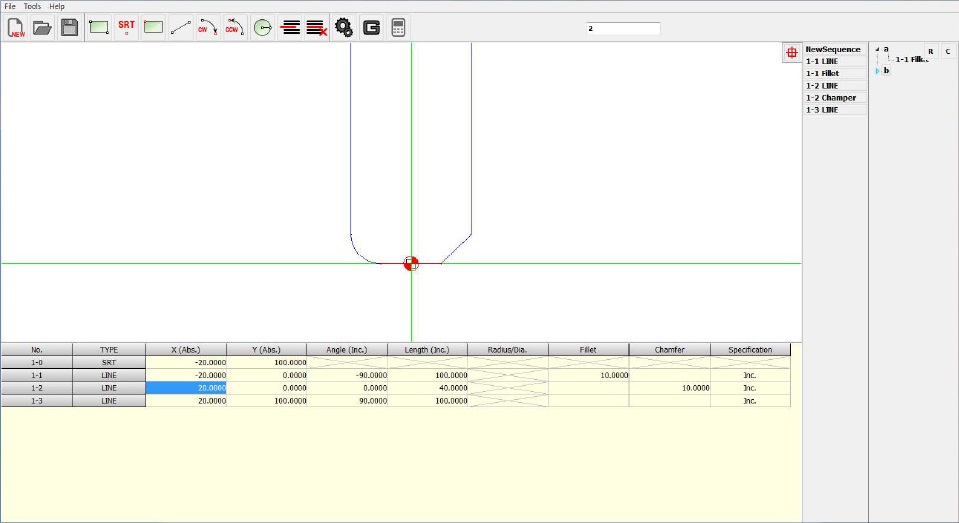Click the Chamfer value 10.0000 in row 1-2
Viewport: 959px width, 523px height.
click(670, 388)
